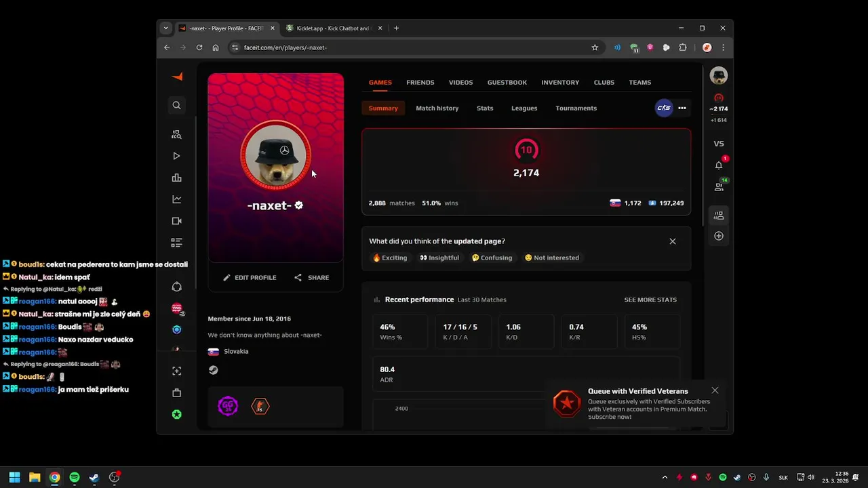Open friends icon with 14 badge

pos(719,186)
